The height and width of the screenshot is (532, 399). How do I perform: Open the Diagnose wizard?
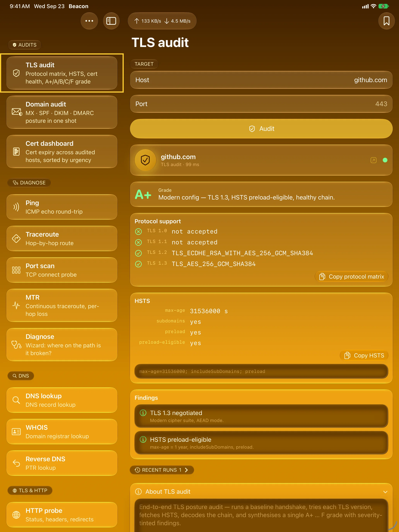(x=62, y=344)
